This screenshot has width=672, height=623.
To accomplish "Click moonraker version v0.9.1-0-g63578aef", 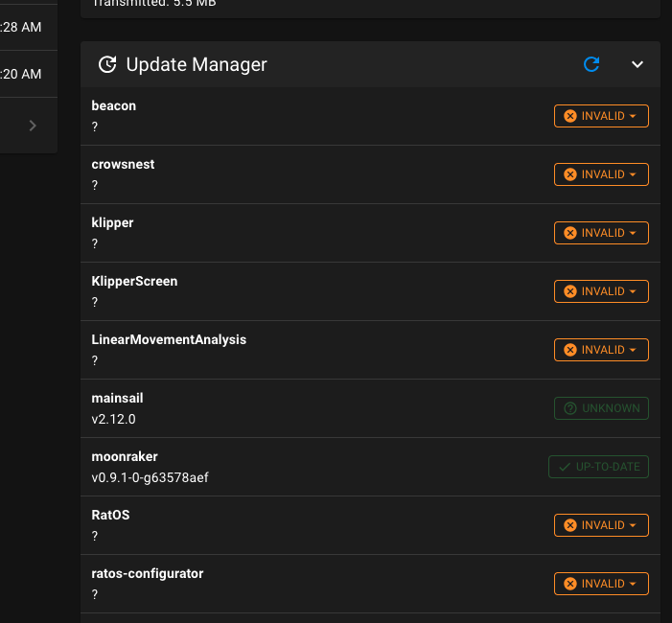I will [x=150, y=477].
